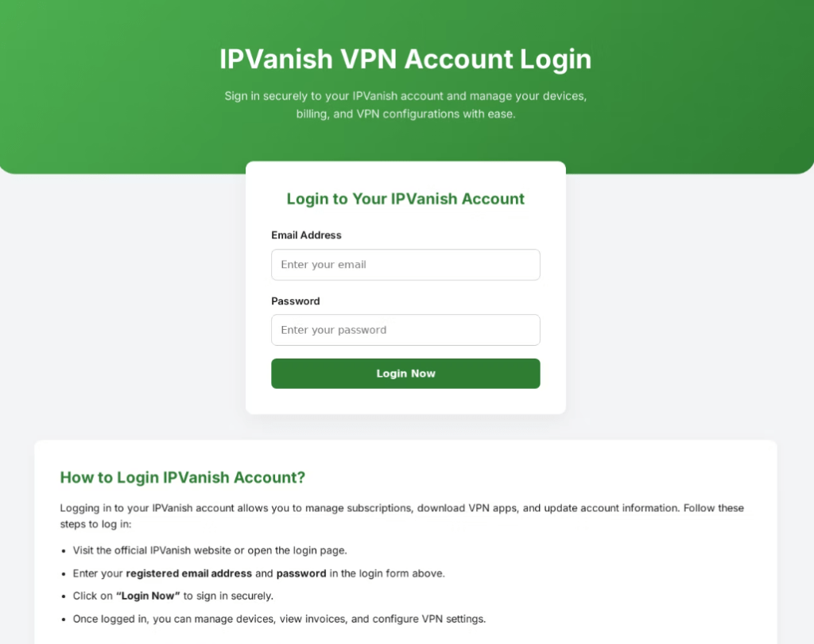
Task: Select the Password field label
Action: pos(296,301)
